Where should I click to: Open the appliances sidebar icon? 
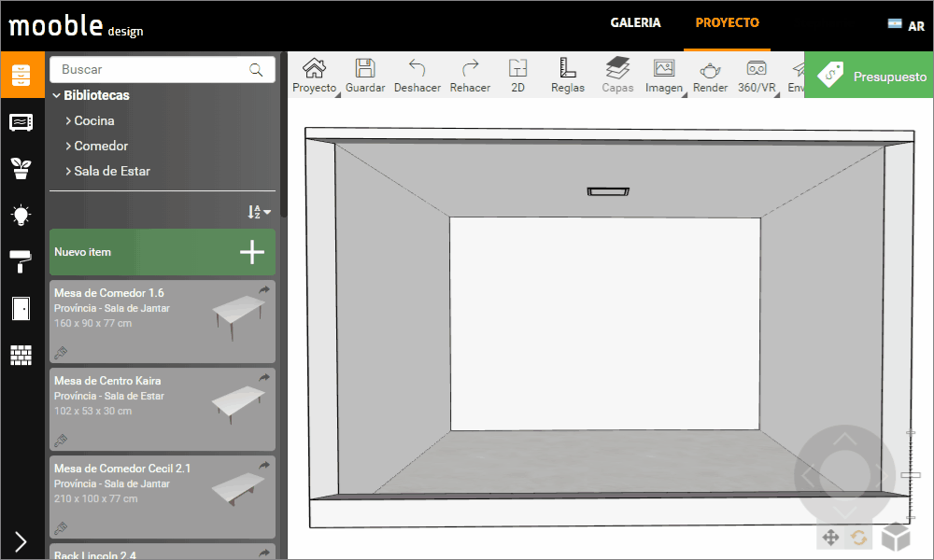click(x=21, y=122)
